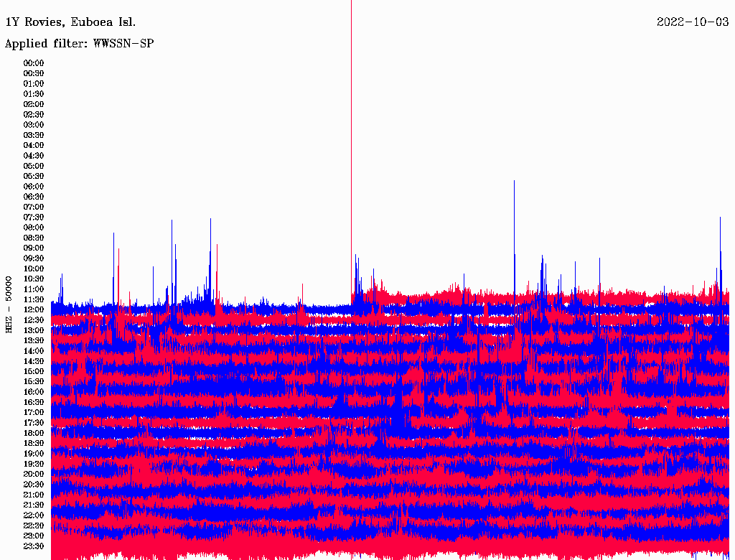The image size is (735, 560).
Task: Click the 23:30 time row label
Action: pyautogui.click(x=34, y=546)
